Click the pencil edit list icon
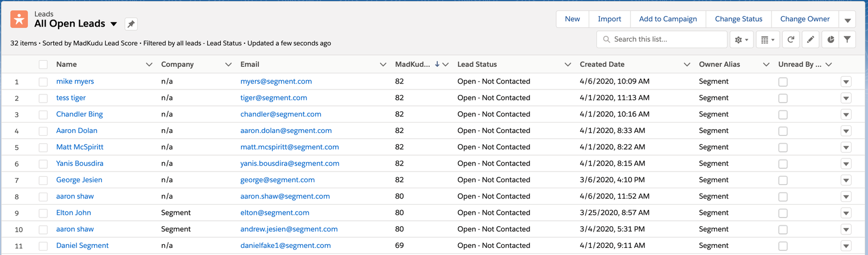The width and height of the screenshot is (868, 255). pyautogui.click(x=810, y=40)
